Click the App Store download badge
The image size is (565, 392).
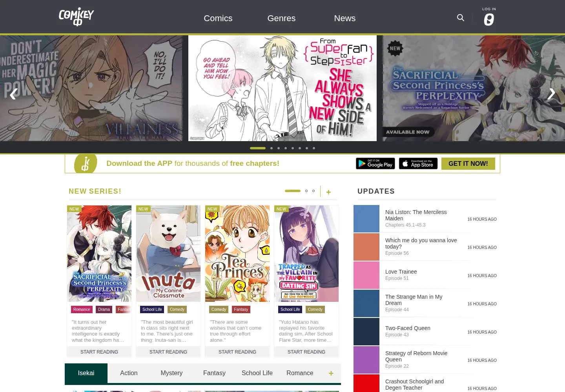[x=418, y=163]
